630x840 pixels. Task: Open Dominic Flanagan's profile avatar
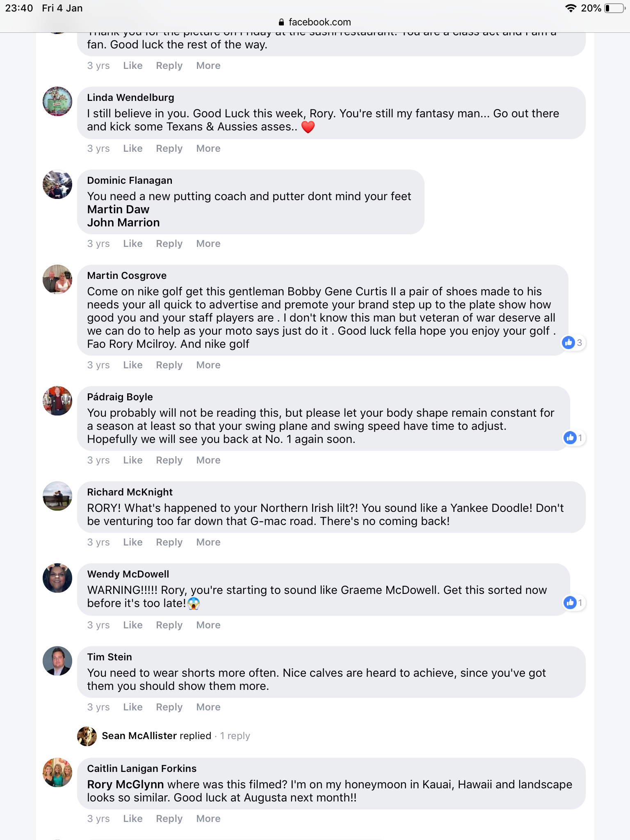click(57, 185)
